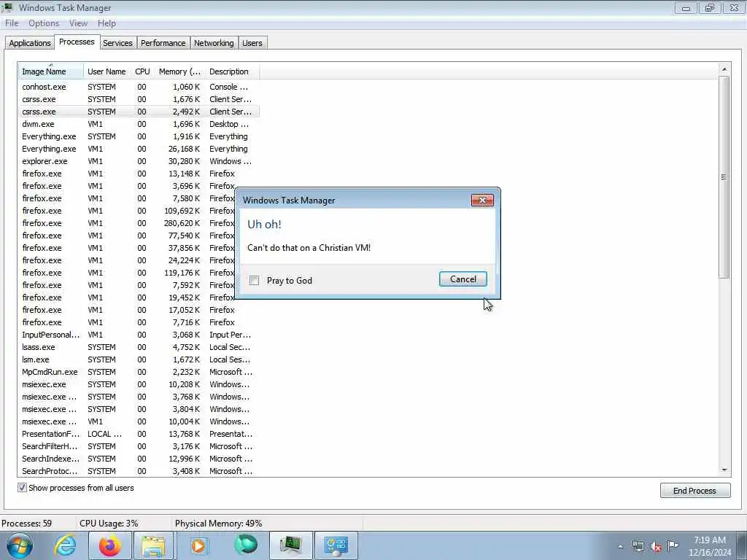Open the Windows Start menu orb
Viewport: 747px width, 560px height.
20,545
